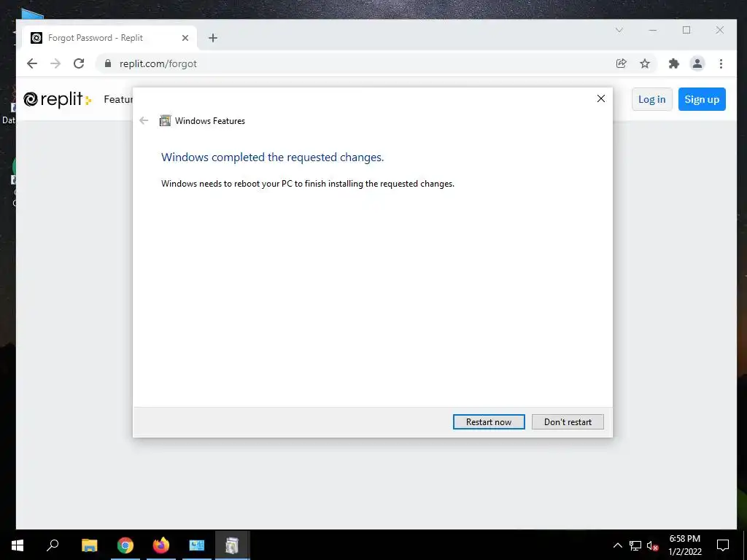This screenshot has width=747, height=560.
Task: Open network status tray icon
Action: (635, 545)
